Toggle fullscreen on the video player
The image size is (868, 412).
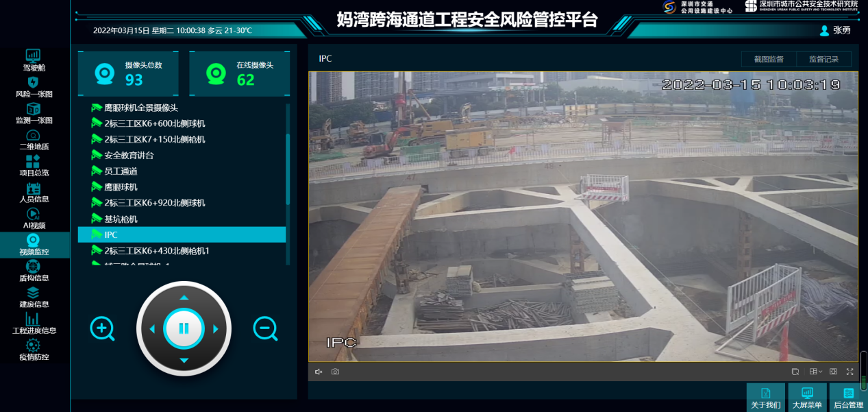click(850, 372)
